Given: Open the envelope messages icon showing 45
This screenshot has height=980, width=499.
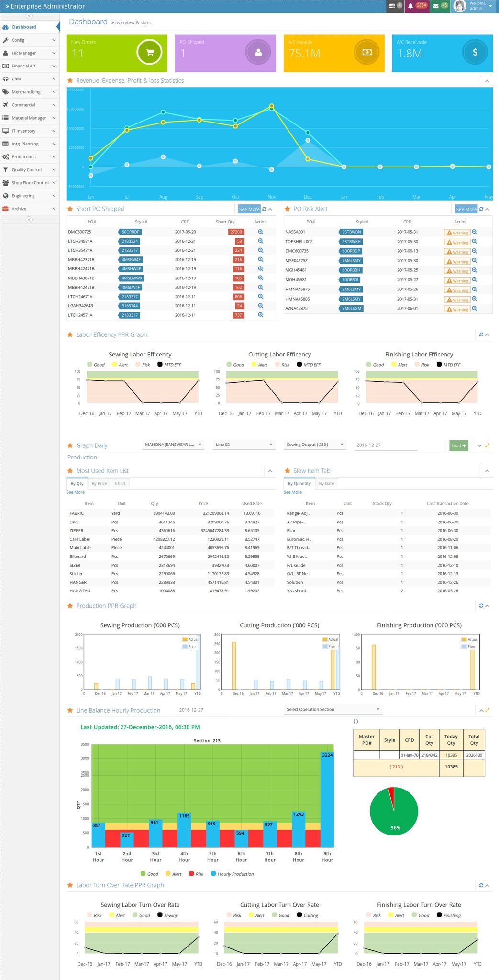Looking at the screenshot, I should pyautogui.click(x=440, y=6).
